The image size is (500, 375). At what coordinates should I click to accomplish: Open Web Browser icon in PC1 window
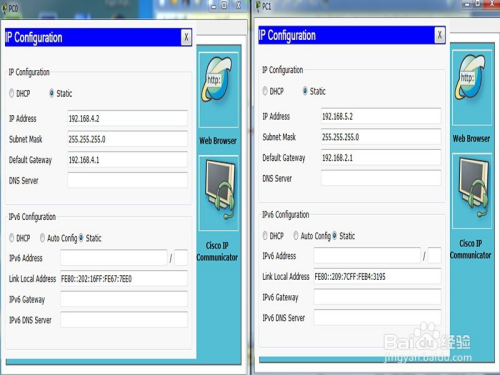[472, 88]
